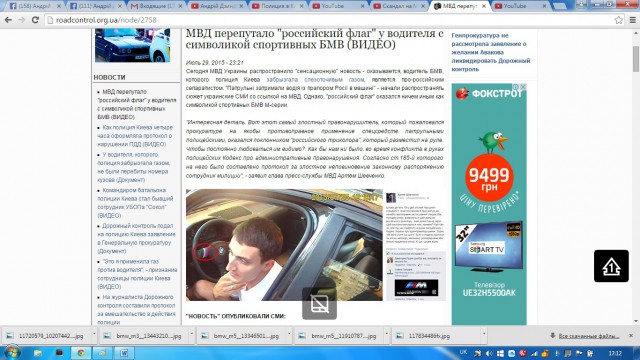Go back using browser back arrow
The image size is (640, 360).
(x=8, y=20)
